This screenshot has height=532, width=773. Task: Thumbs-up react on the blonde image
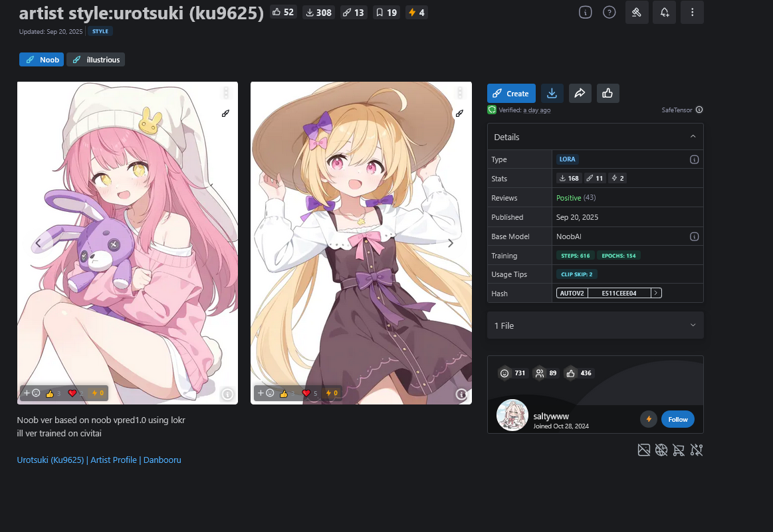coord(287,393)
